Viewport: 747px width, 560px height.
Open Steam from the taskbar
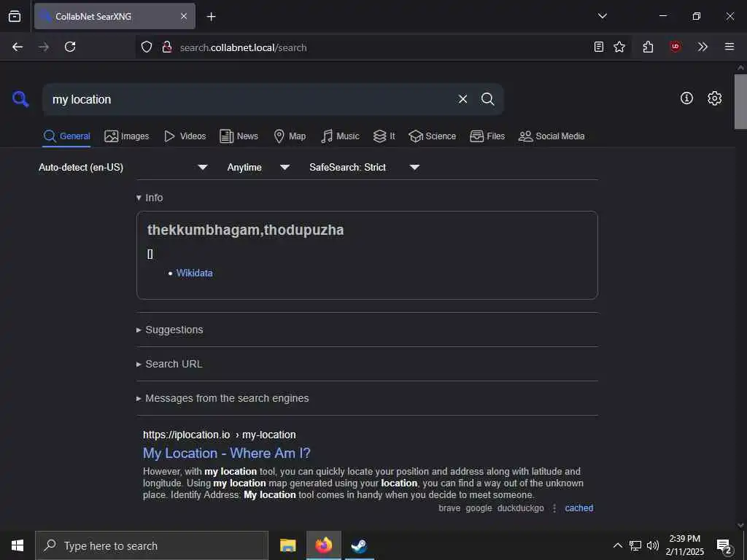(x=359, y=545)
